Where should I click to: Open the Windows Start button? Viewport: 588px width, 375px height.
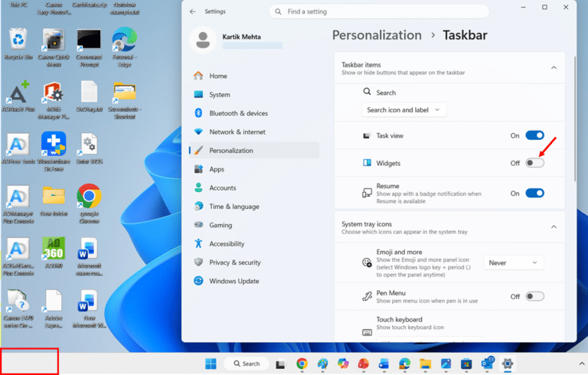tap(211, 364)
